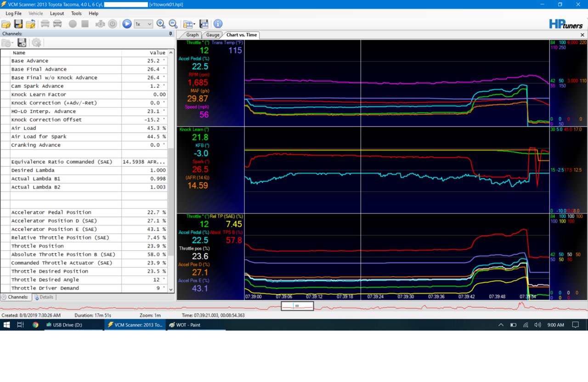
Task: Open the Log File menu
Action: coord(13,14)
